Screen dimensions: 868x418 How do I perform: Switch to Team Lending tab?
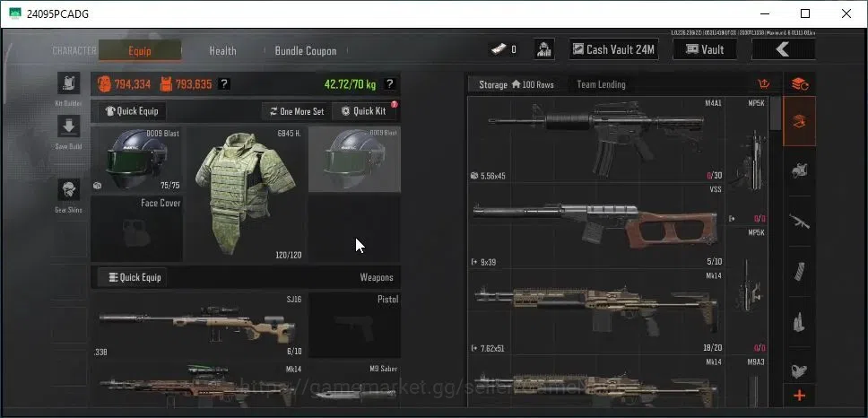601,84
